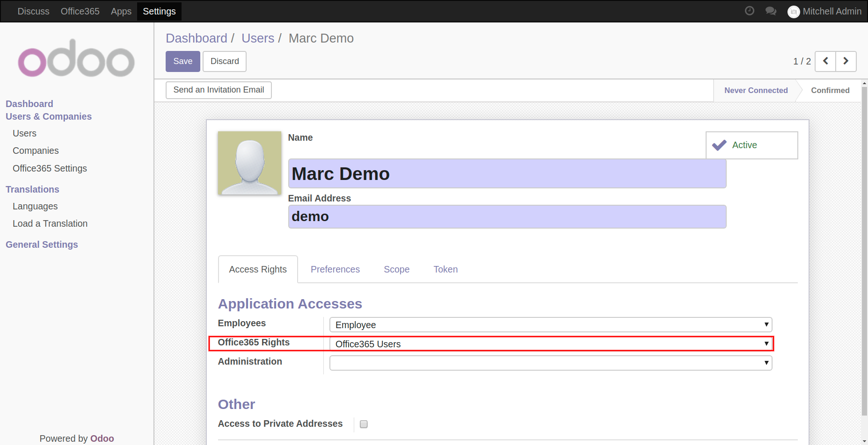This screenshot has height=445, width=868.
Task: Open the conversations chat icon
Action: tap(771, 11)
